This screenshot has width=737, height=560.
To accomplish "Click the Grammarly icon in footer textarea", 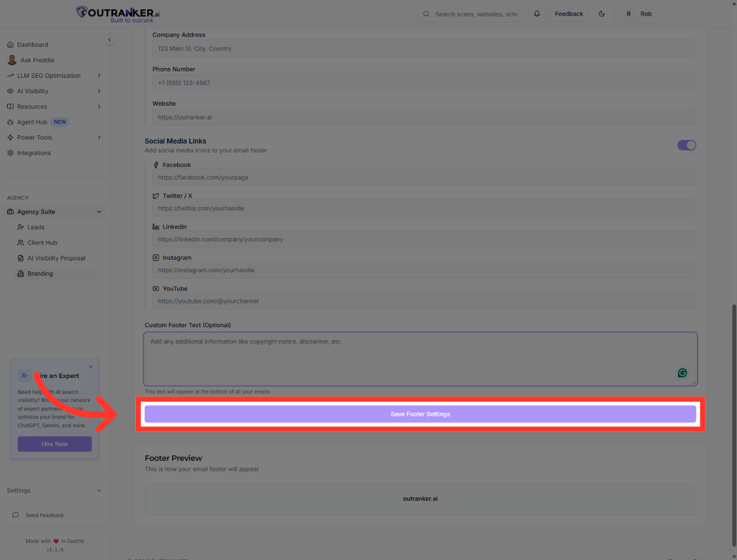I will 683,373.
